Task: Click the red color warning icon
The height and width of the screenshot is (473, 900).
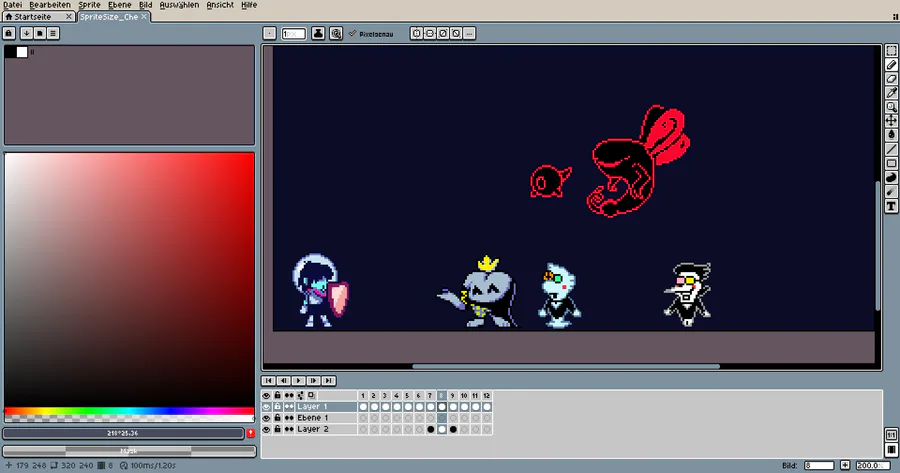Action: [x=251, y=433]
